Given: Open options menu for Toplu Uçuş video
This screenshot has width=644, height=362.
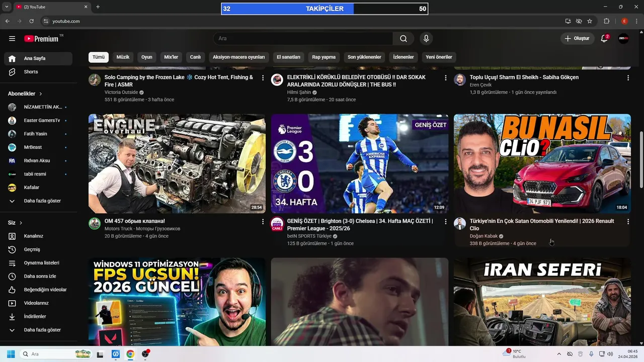Looking at the screenshot, I should pos(628,78).
